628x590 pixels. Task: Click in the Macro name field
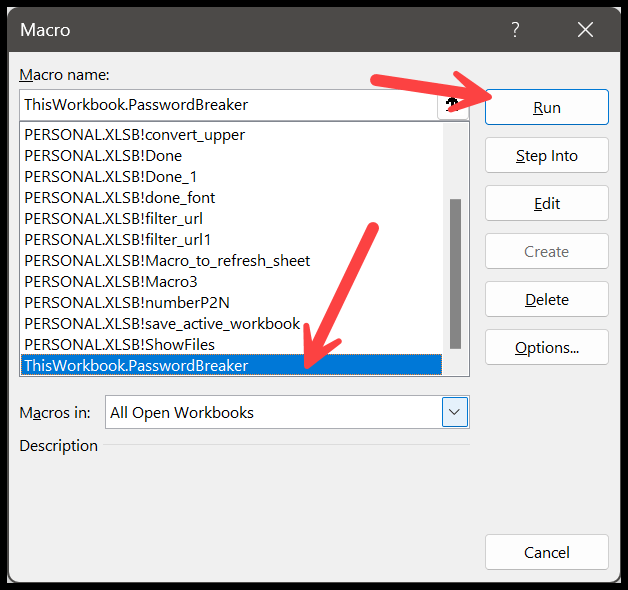(x=228, y=105)
